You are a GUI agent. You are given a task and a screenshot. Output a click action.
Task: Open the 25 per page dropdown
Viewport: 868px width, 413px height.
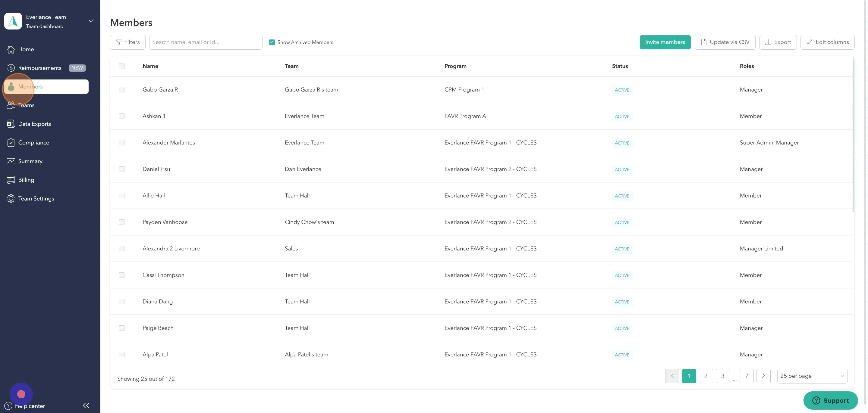pyautogui.click(x=812, y=376)
